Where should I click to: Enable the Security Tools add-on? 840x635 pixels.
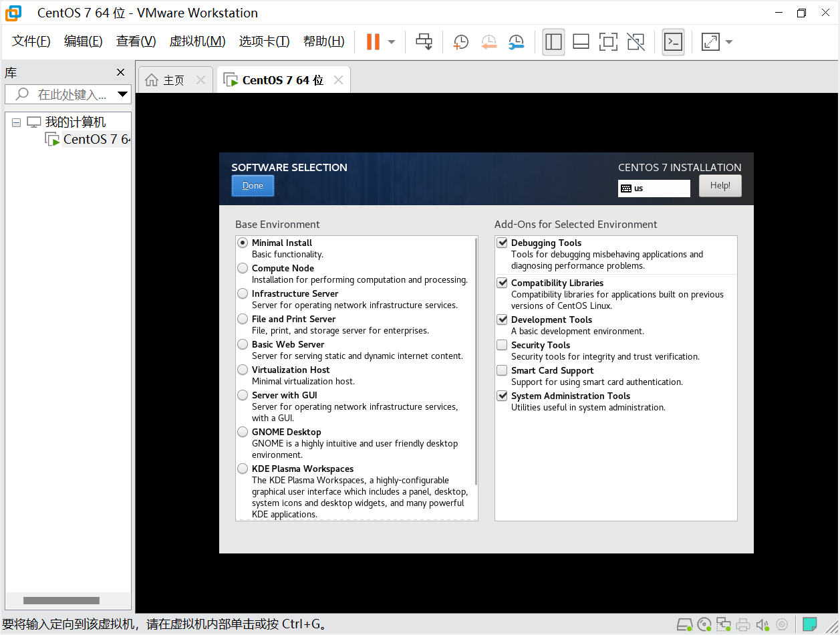click(502, 345)
